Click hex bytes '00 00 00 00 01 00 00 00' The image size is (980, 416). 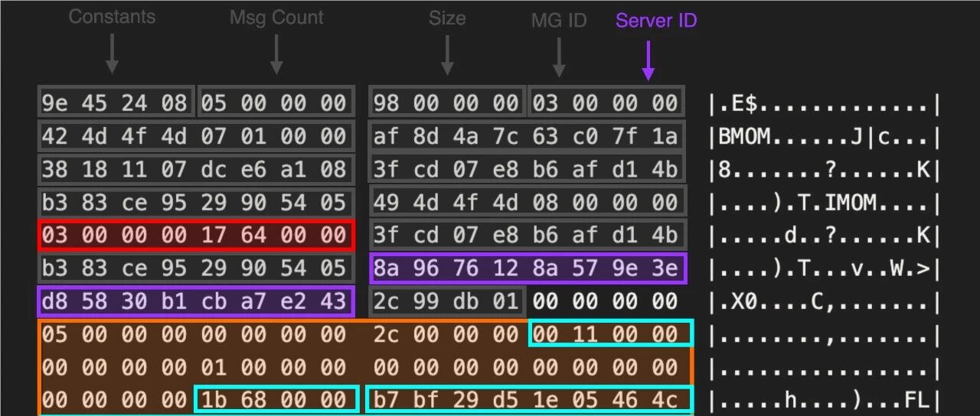click(x=194, y=367)
